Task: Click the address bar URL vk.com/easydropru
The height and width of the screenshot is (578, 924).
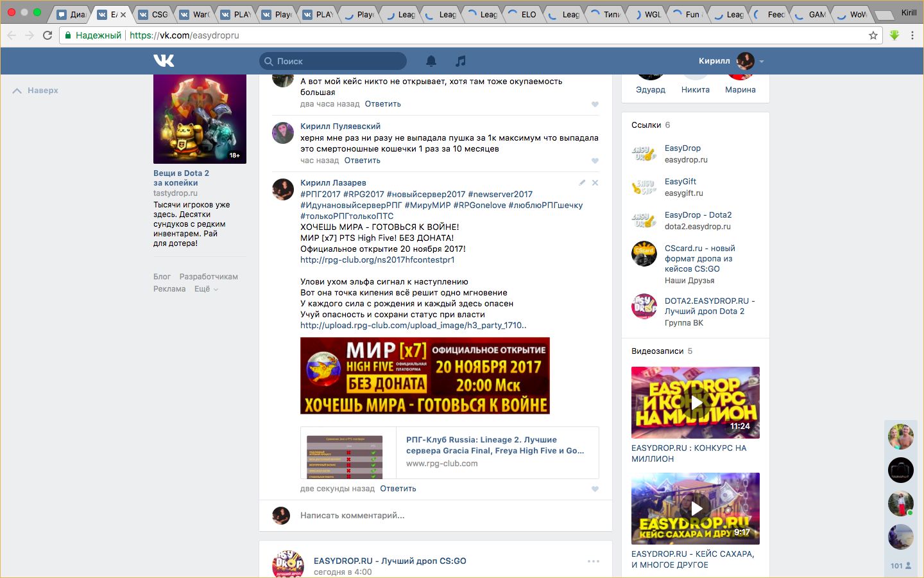Action: 184,35
